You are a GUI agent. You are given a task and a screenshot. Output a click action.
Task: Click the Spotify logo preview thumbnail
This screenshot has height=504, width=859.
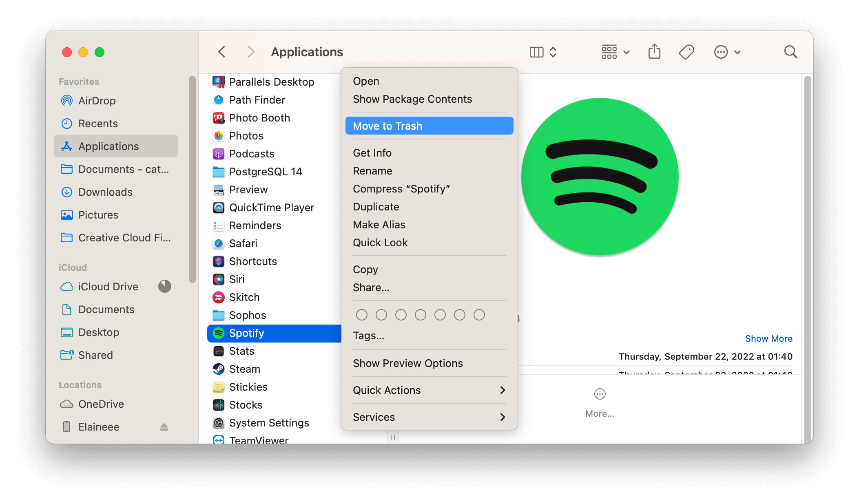[x=600, y=177]
